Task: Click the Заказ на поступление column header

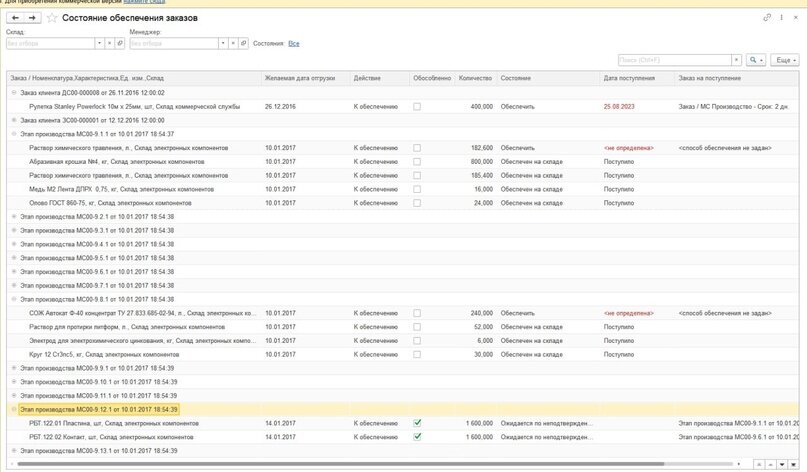Action: pos(736,78)
